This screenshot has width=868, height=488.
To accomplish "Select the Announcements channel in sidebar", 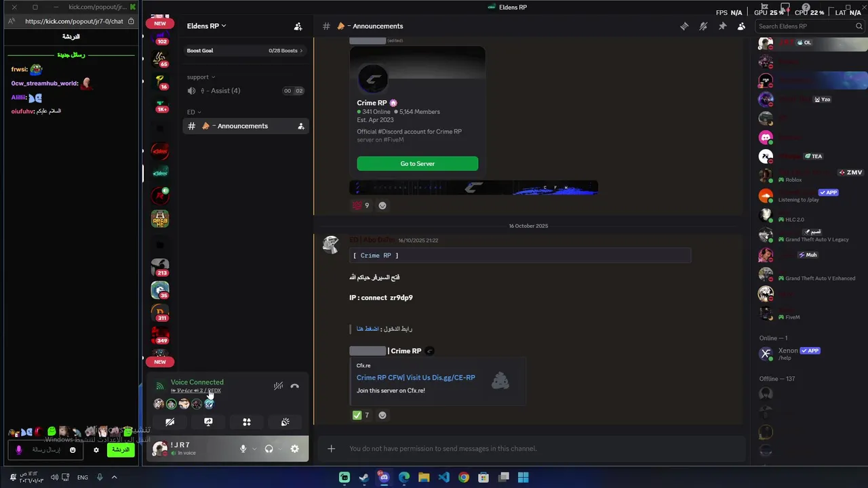I will coord(245,126).
